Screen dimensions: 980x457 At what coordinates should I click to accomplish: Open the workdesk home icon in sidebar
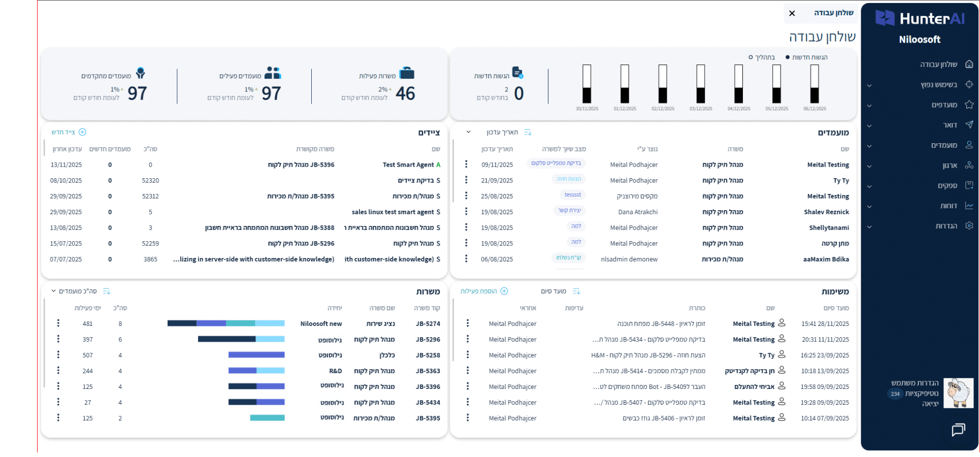[x=969, y=64]
